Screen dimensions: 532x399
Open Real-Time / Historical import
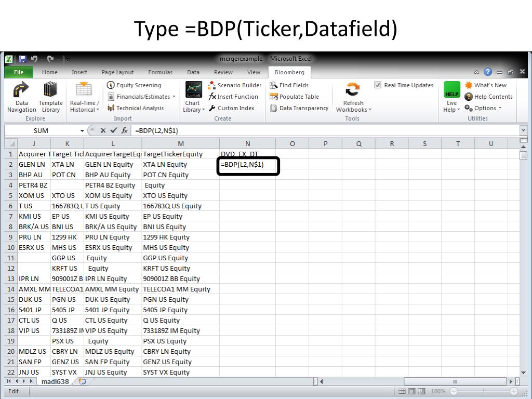[84, 97]
